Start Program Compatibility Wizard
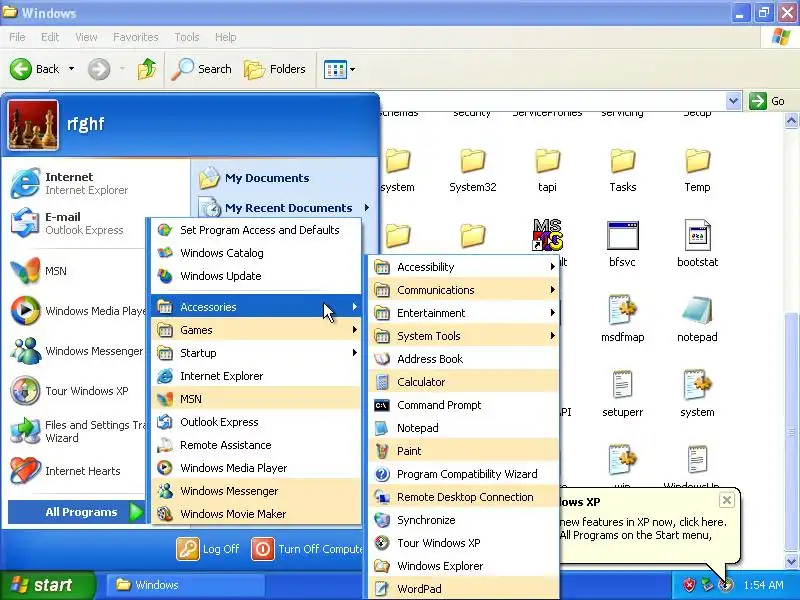 [463, 473]
